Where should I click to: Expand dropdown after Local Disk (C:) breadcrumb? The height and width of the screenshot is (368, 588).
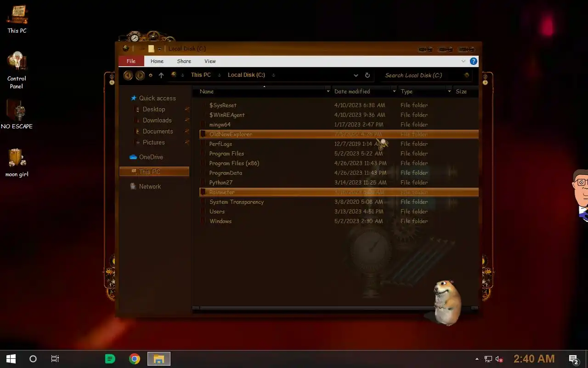pos(273,75)
